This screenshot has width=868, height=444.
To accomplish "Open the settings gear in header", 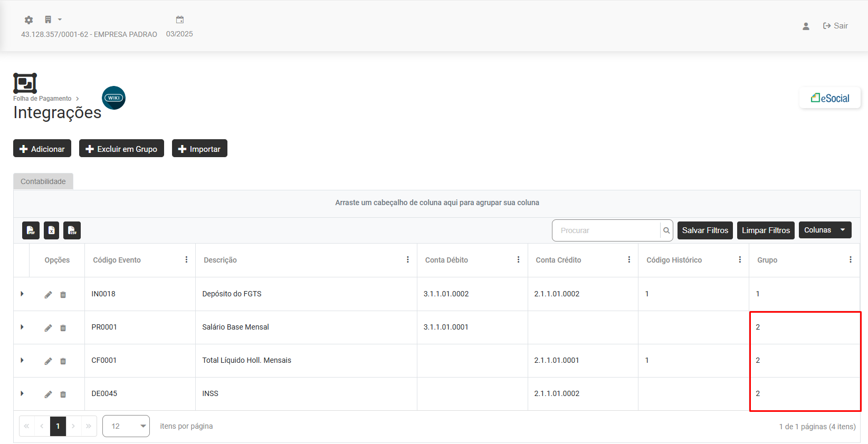I will 28,20.
